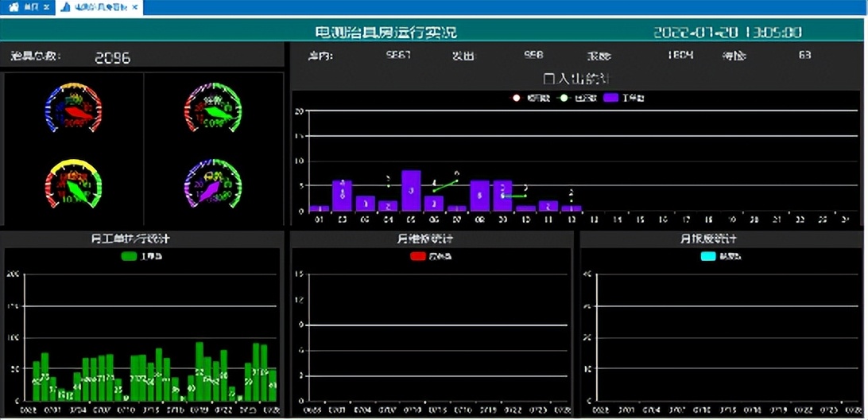Click the 电测治具房运行实况 header title
The width and height of the screenshot is (868, 420).
coord(386,32)
